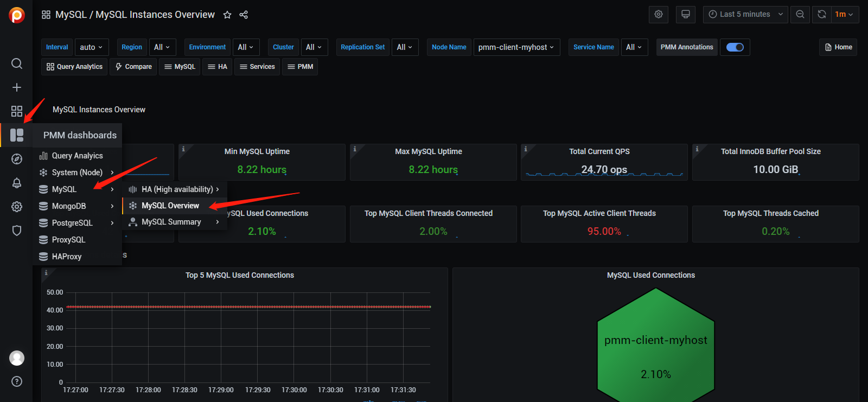
Task: Open dashboard settings gear icon
Action: tap(659, 15)
